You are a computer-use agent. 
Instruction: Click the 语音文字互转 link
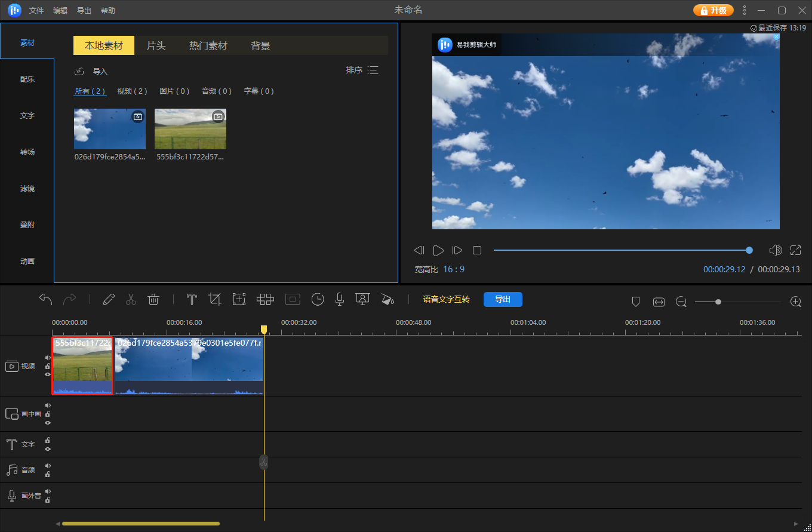click(446, 300)
